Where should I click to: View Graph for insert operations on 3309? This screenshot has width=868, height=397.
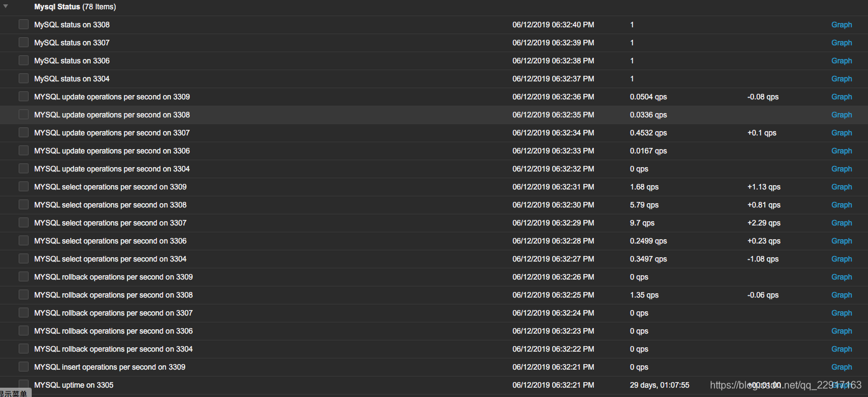(x=841, y=367)
